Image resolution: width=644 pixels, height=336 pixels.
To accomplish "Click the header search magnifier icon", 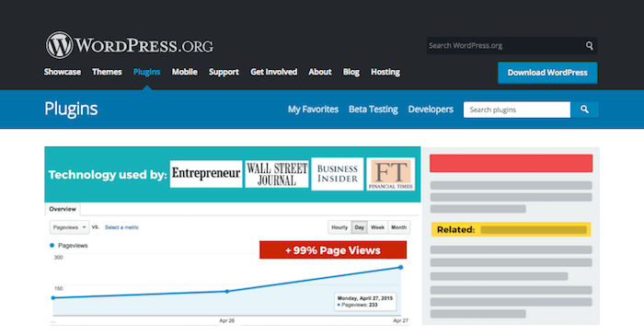I will click(x=590, y=46).
